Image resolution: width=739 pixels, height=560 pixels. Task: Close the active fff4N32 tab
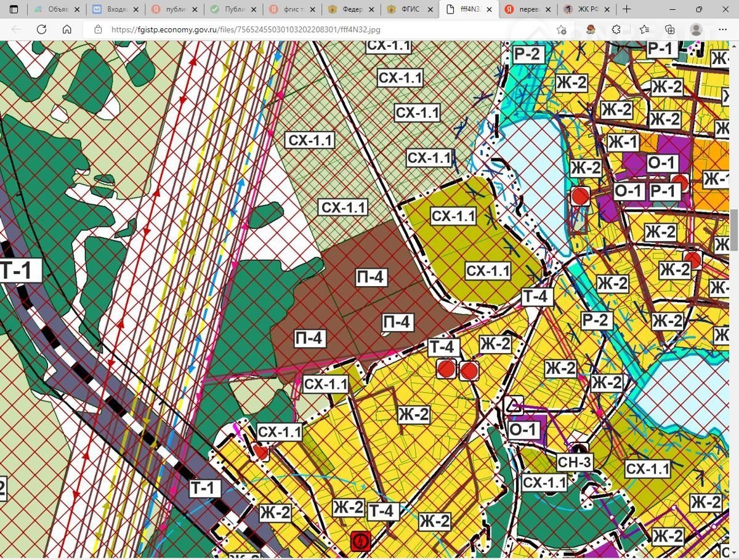[x=489, y=9]
